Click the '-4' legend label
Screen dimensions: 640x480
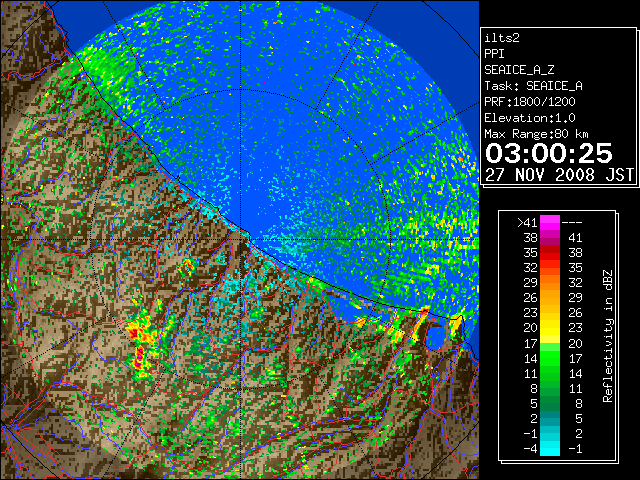point(530,449)
